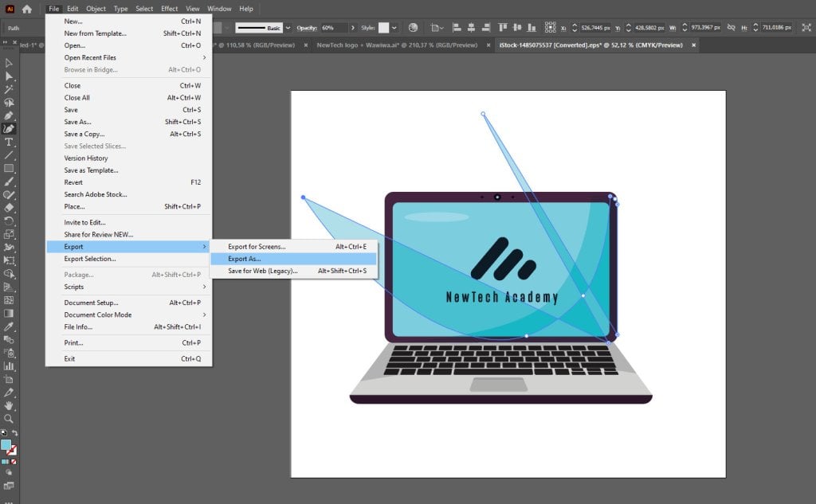Switch drawing mode in toolbar

9,473
